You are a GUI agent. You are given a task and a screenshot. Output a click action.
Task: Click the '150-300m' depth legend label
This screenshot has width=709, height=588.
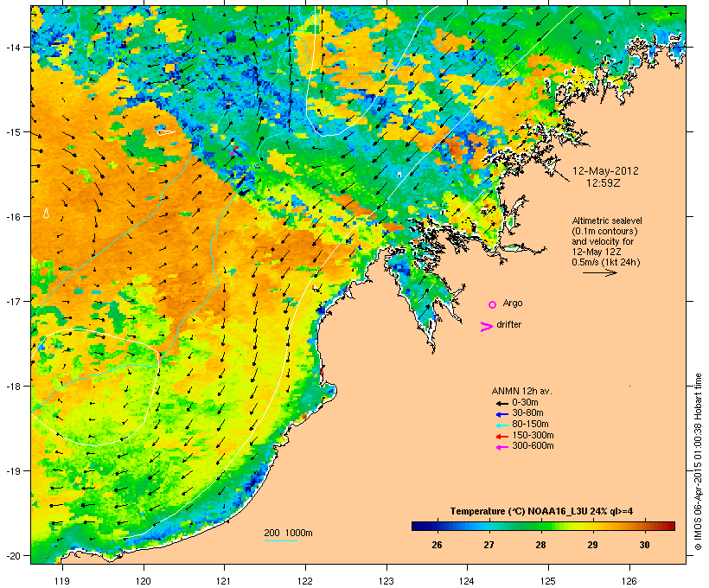[533, 435]
